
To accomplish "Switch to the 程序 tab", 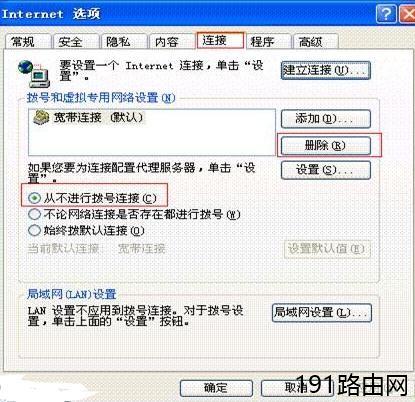I will [268, 42].
